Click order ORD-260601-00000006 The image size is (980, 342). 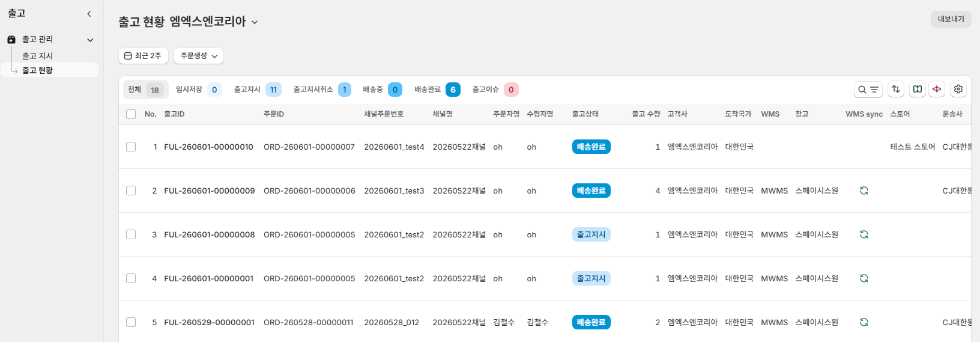[309, 191]
